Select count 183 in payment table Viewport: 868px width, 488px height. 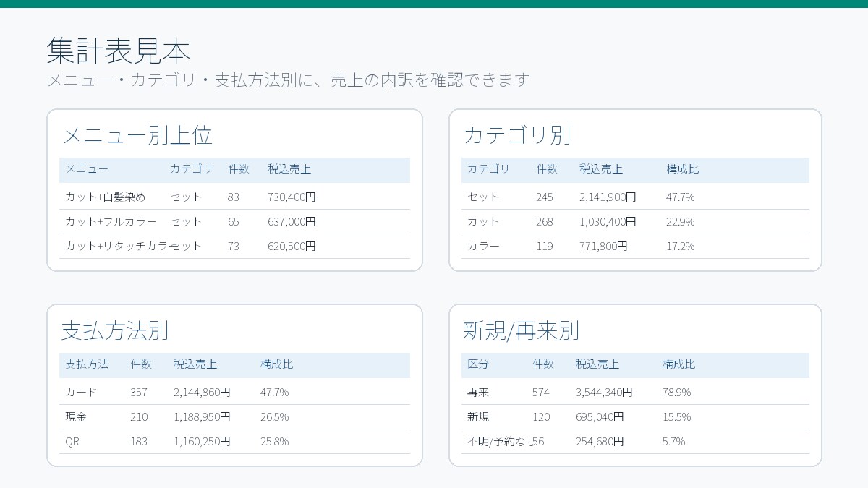click(139, 441)
